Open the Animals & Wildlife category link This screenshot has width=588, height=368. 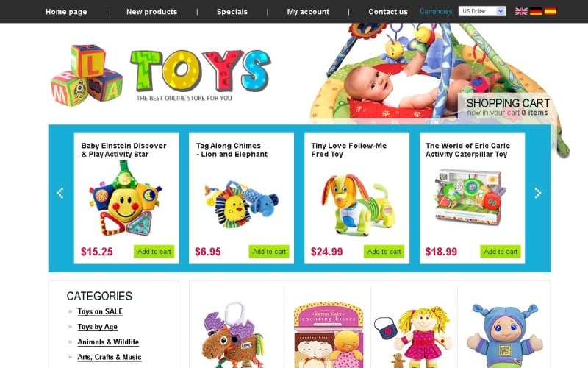click(108, 342)
